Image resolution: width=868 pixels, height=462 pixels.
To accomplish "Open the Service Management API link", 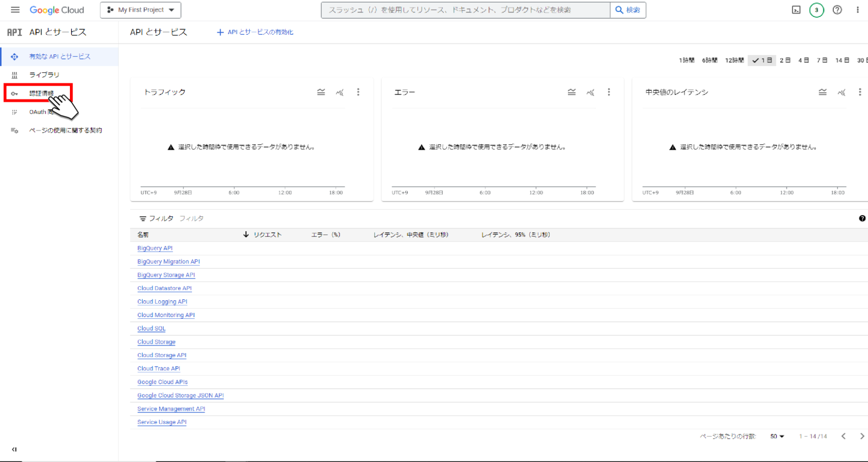I will pyautogui.click(x=171, y=409).
